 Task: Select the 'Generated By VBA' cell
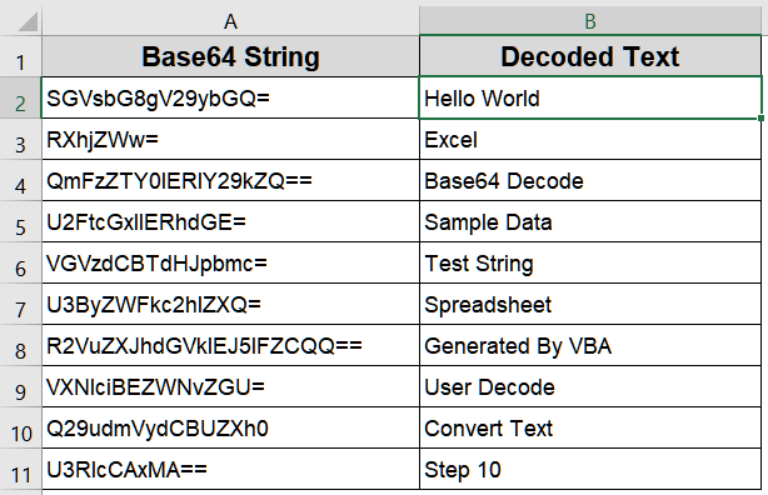click(x=590, y=346)
